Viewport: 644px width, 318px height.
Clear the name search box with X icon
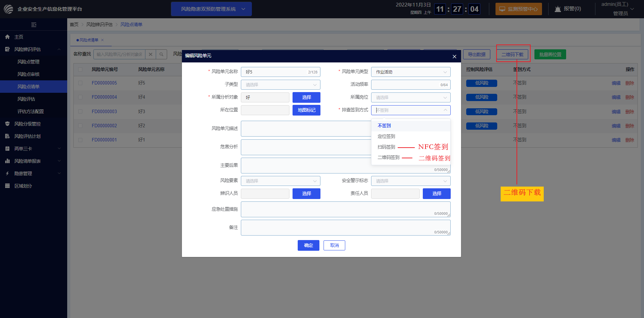(x=151, y=54)
